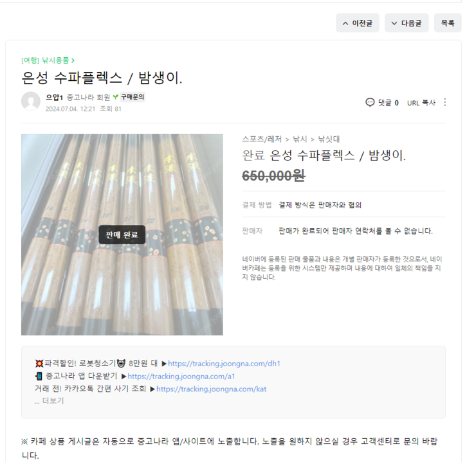Click the down chevron in 다음글 button
This screenshot has width=476, height=462.
(x=394, y=23)
